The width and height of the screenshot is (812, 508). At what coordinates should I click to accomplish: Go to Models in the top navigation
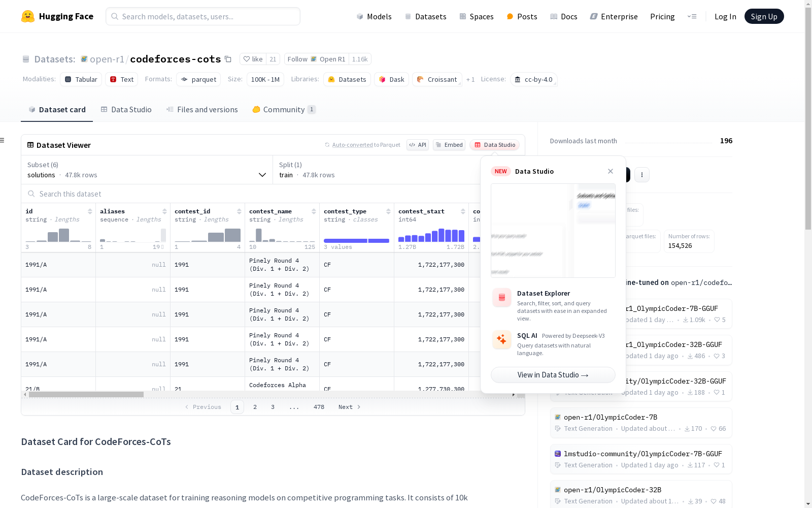click(x=374, y=16)
